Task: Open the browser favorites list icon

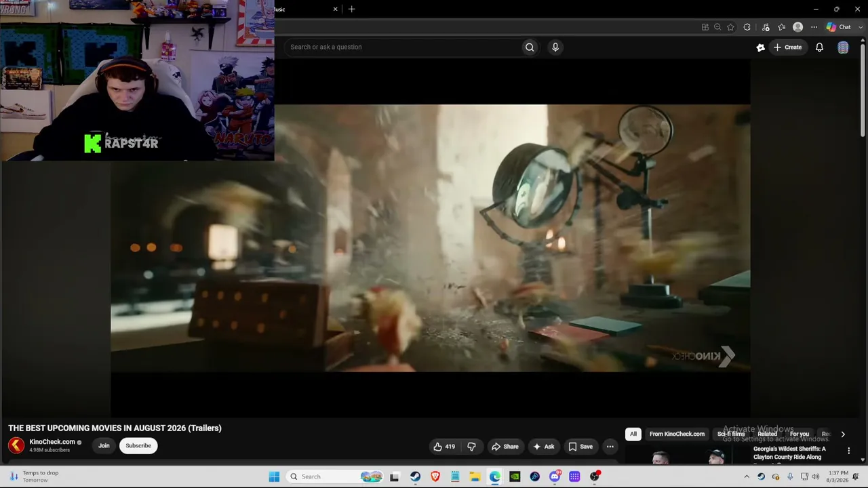Action: pos(781,27)
